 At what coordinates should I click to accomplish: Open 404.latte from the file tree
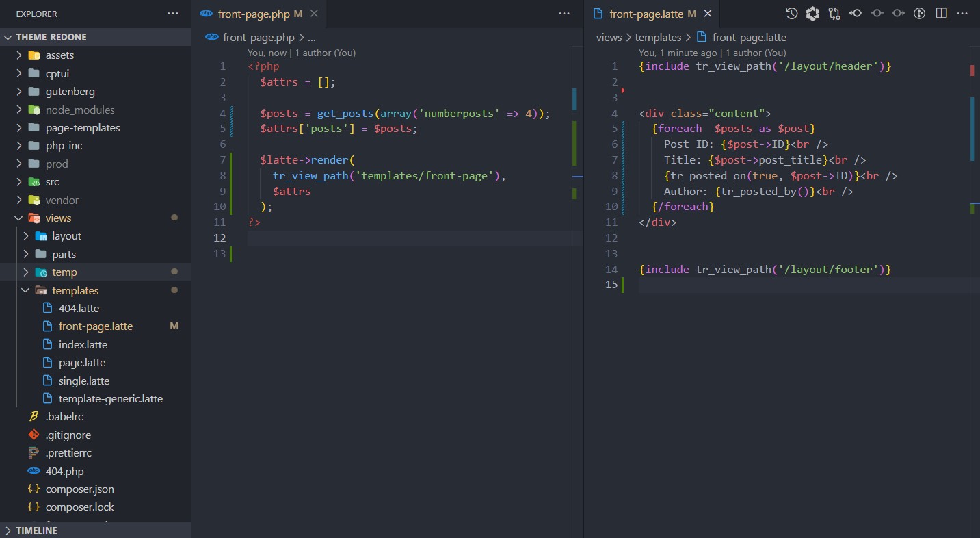click(79, 308)
